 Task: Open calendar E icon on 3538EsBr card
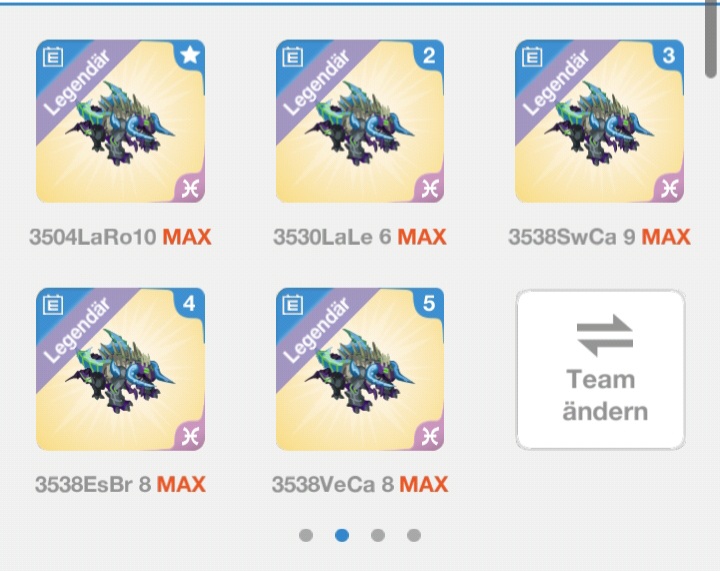53,305
